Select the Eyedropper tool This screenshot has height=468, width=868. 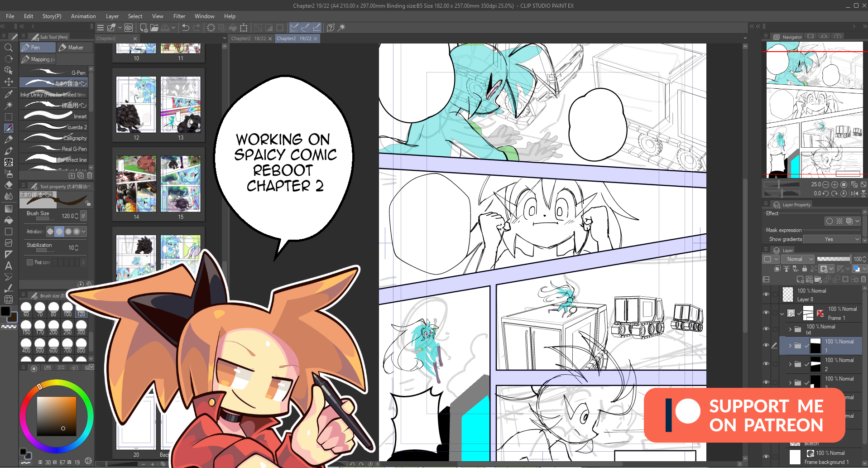(x=8, y=94)
